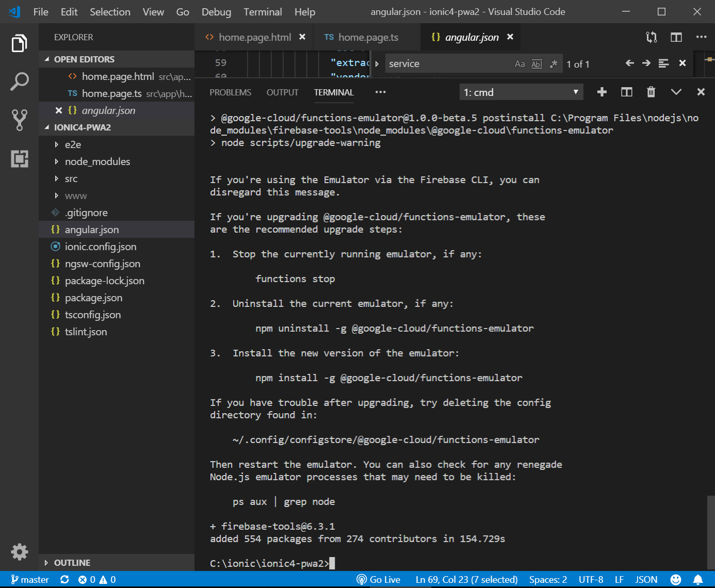
Task: Open the editor More Actions menu
Action: click(701, 37)
